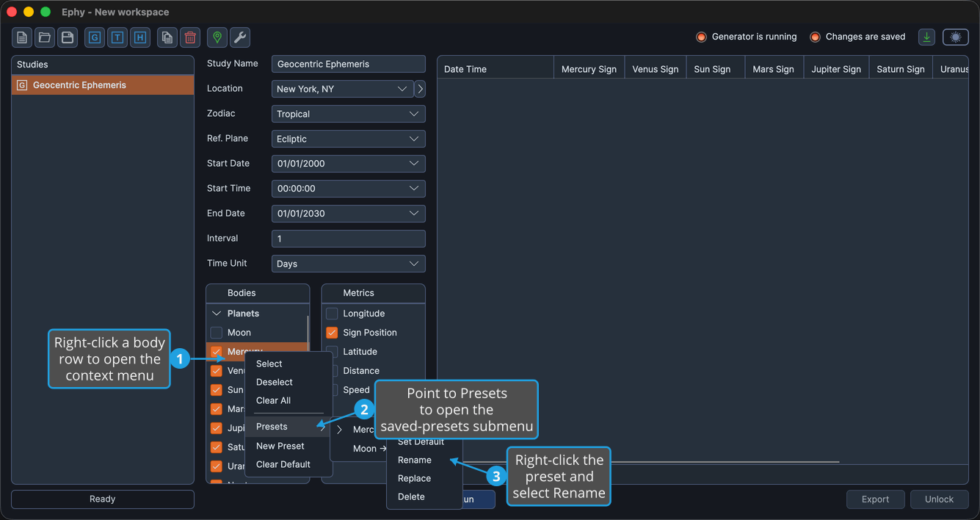Click the New workspace document icon
The width and height of the screenshot is (980, 520).
tap(22, 37)
